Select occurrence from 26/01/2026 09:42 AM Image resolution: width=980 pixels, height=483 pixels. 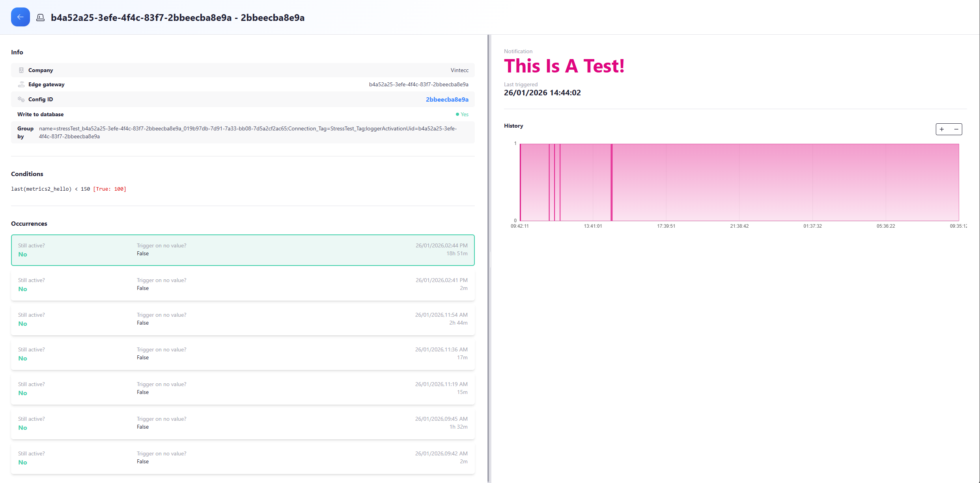point(243,458)
